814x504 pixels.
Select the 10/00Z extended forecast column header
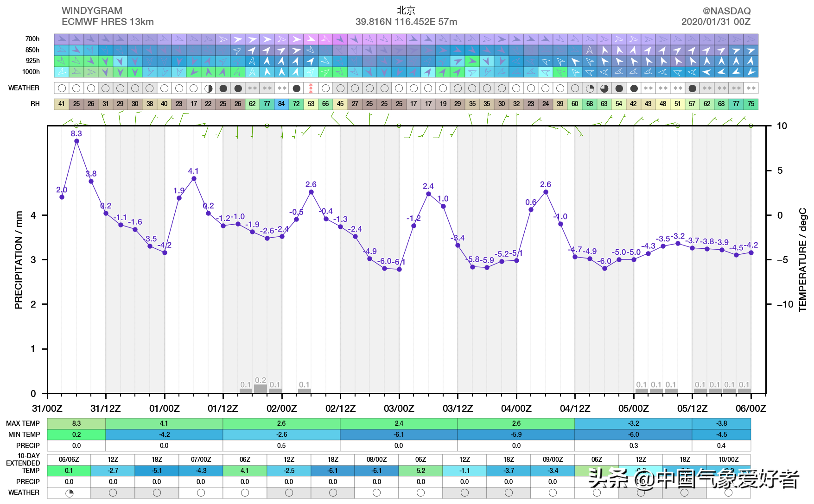tap(728, 460)
